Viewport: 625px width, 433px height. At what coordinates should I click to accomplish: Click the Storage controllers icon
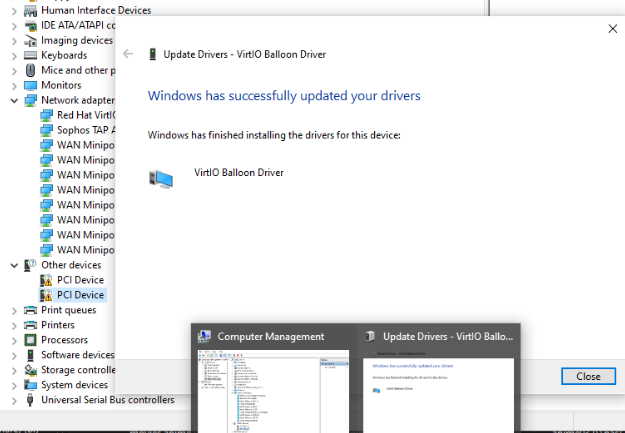click(x=30, y=370)
